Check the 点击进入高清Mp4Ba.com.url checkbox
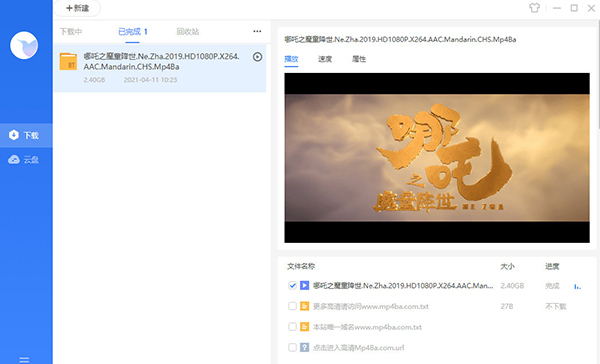The image size is (600, 364). pyautogui.click(x=292, y=348)
